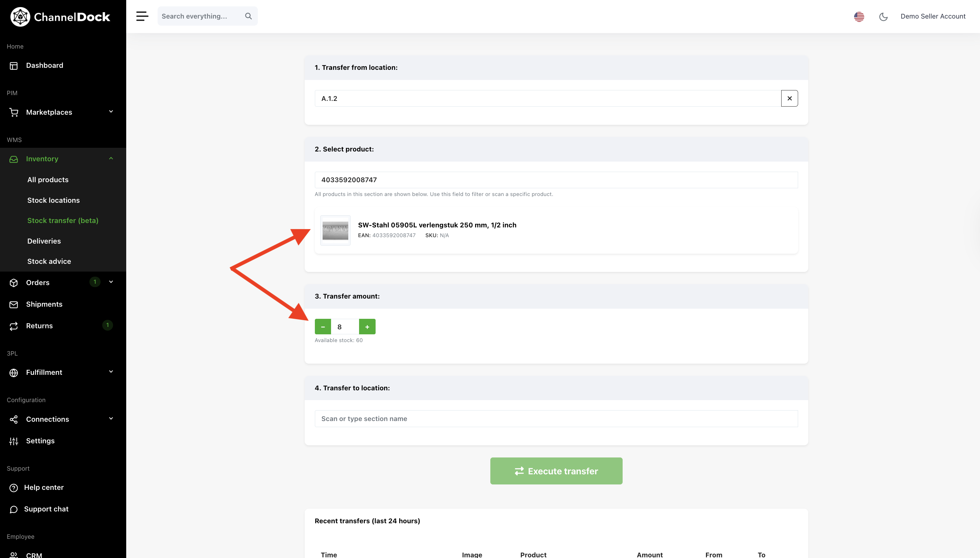Decrease transfer amount with minus button

pyautogui.click(x=323, y=327)
